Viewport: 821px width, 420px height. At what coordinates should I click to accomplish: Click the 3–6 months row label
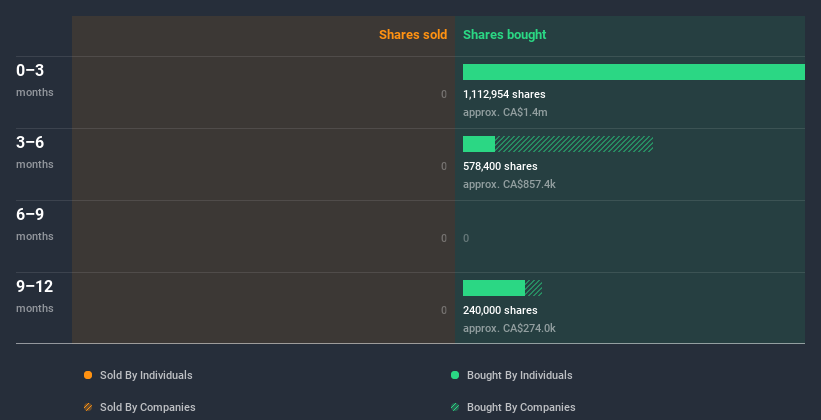35,152
